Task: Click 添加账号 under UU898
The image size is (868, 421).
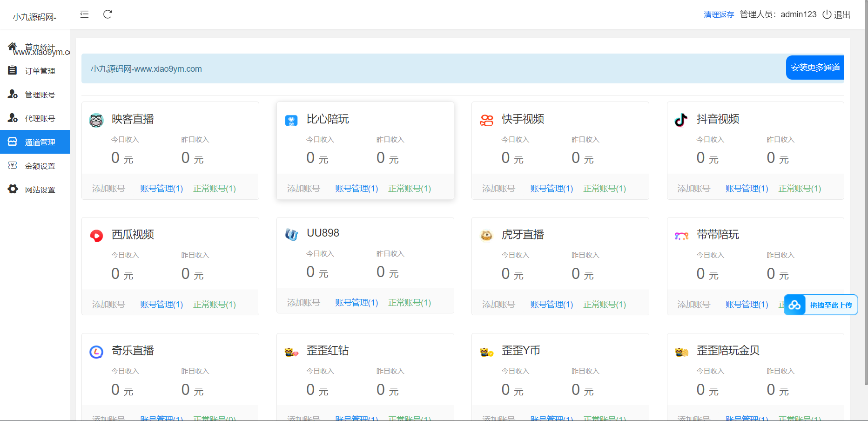Action: [303, 303]
